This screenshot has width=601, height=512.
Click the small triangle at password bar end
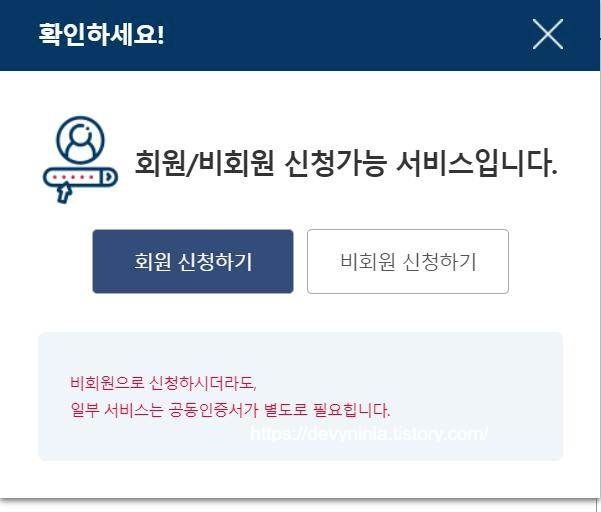(x=109, y=177)
